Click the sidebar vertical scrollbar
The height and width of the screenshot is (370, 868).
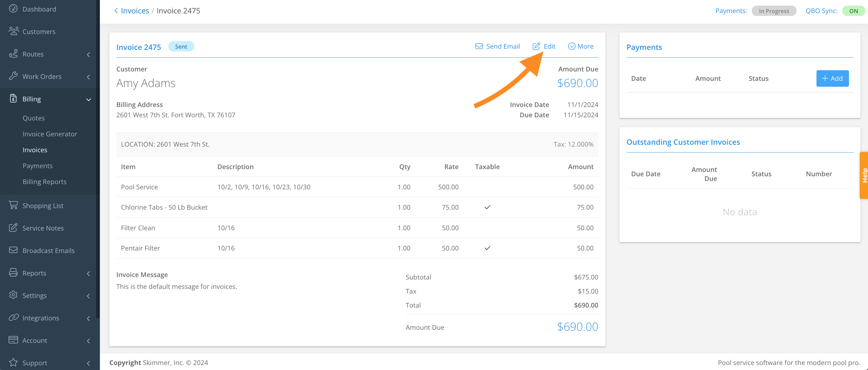[x=98, y=159]
